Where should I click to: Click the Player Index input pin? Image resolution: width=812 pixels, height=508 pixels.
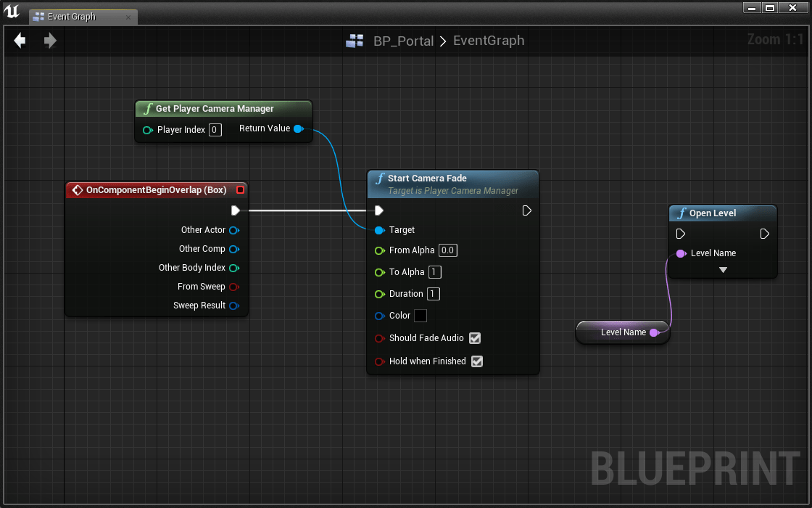pos(148,130)
